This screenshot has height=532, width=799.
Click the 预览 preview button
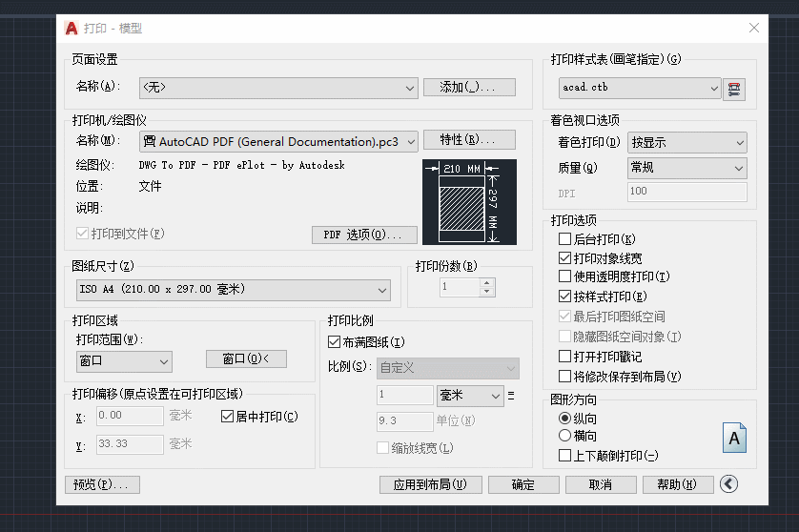102,484
